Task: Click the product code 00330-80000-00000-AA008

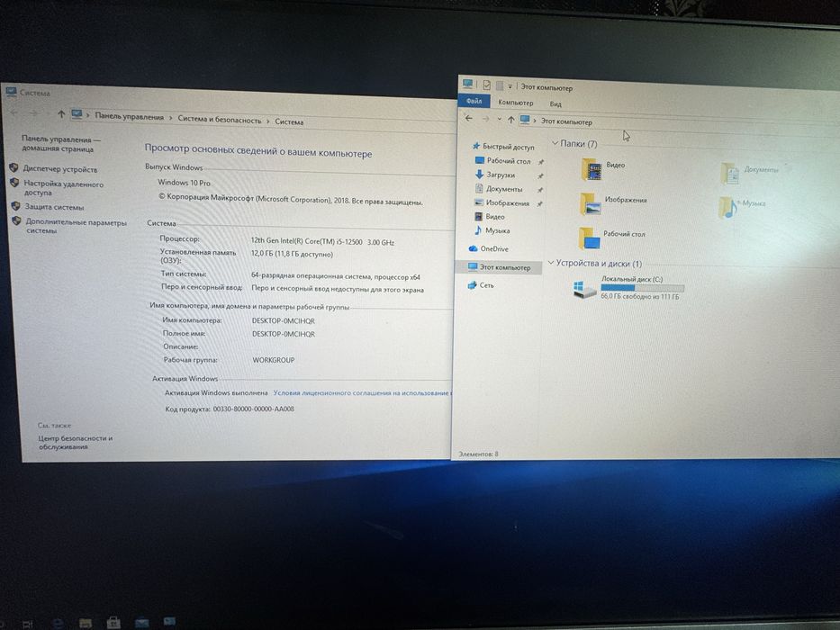Action: coord(253,409)
